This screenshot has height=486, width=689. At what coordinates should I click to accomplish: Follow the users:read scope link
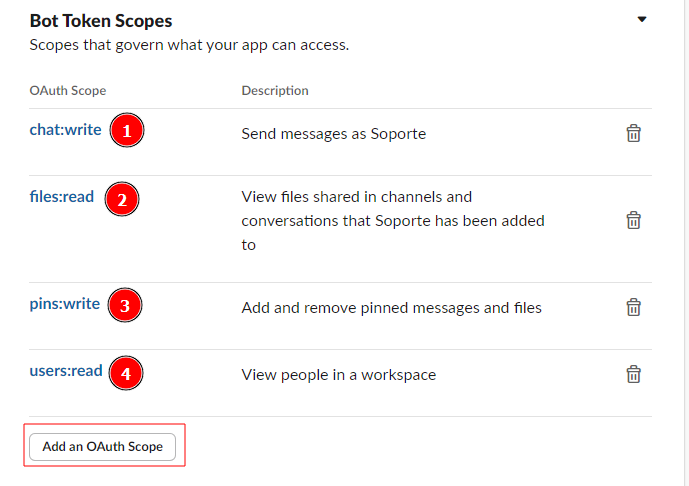click(66, 371)
